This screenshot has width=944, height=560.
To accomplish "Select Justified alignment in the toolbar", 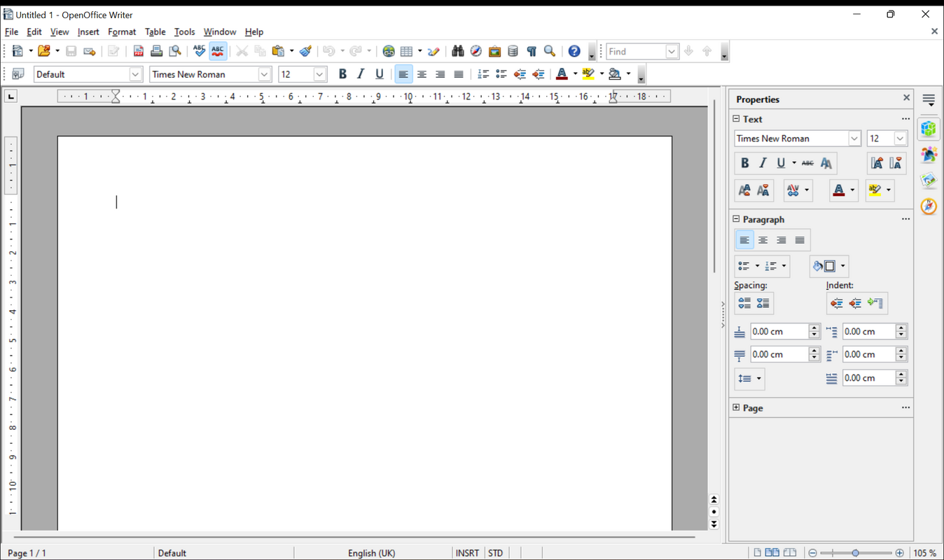I will (x=459, y=74).
